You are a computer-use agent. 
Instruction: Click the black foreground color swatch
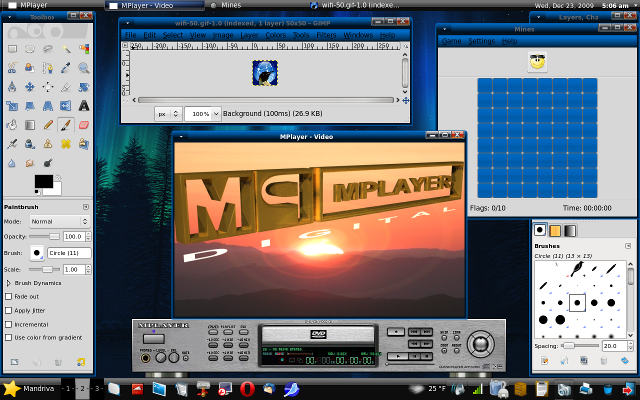coord(43,182)
